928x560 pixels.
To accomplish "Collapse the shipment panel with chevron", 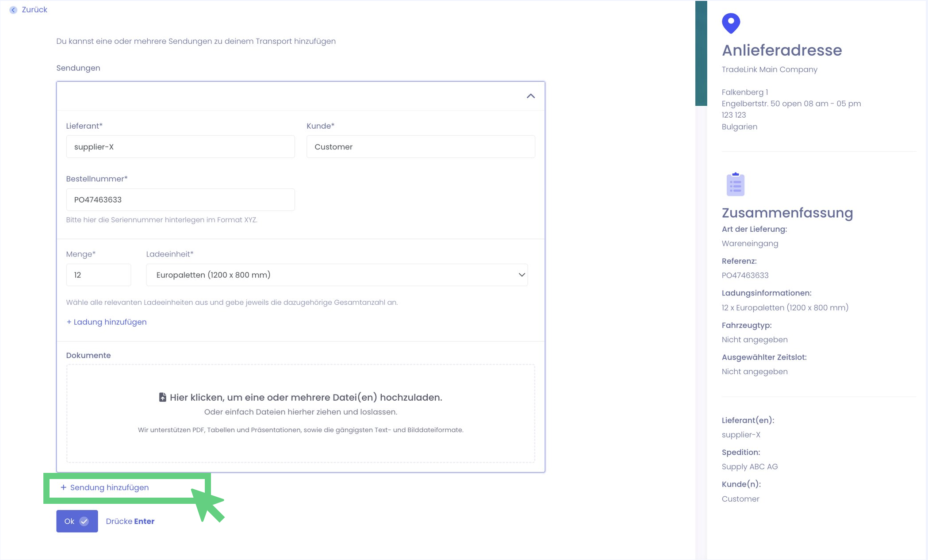I will click(x=530, y=96).
